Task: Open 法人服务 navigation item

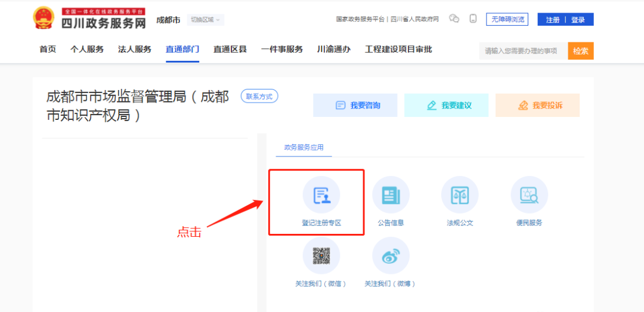Action: 134,50
